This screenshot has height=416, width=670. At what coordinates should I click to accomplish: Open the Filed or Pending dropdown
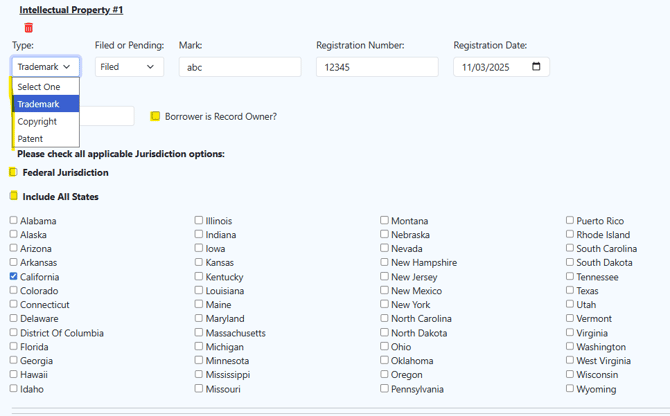(x=129, y=67)
